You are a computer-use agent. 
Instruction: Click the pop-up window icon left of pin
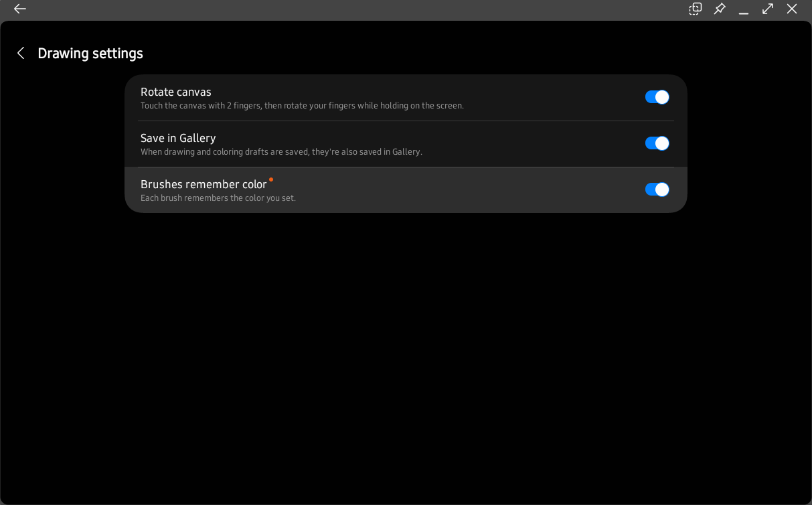[696, 9]
